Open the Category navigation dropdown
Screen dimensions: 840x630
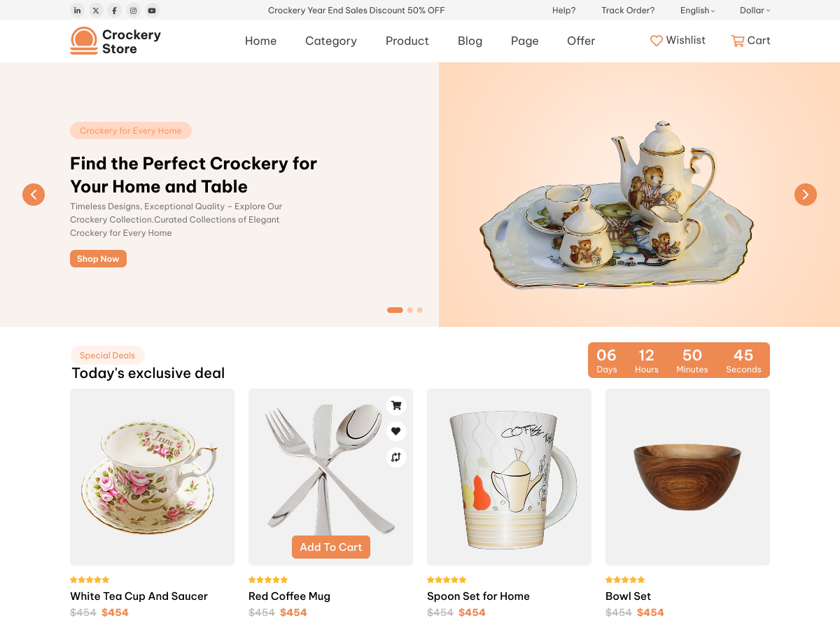point(330,41)
